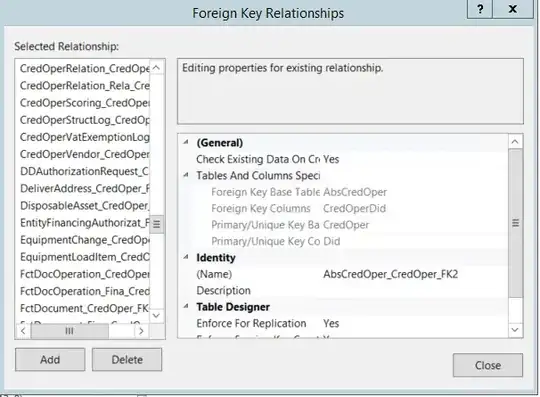The image size is (540, 397).
Task: Click the Delete button
Action: (127, 359)
